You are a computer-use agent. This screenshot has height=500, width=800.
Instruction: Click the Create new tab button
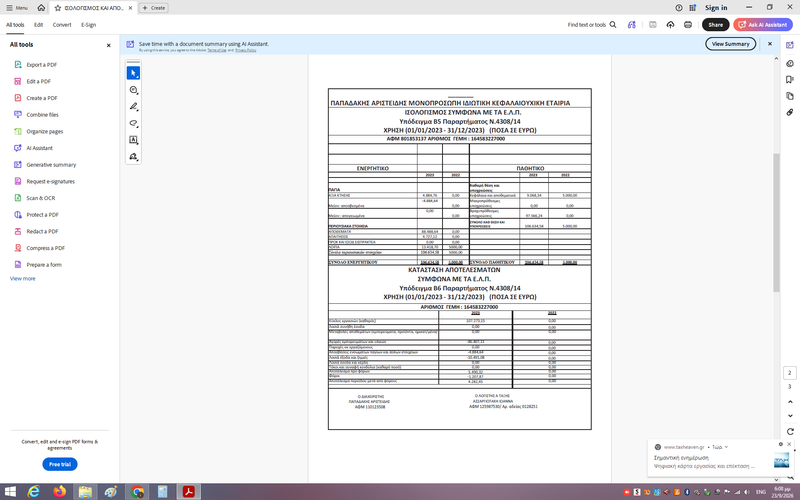(x=154, y=8)
